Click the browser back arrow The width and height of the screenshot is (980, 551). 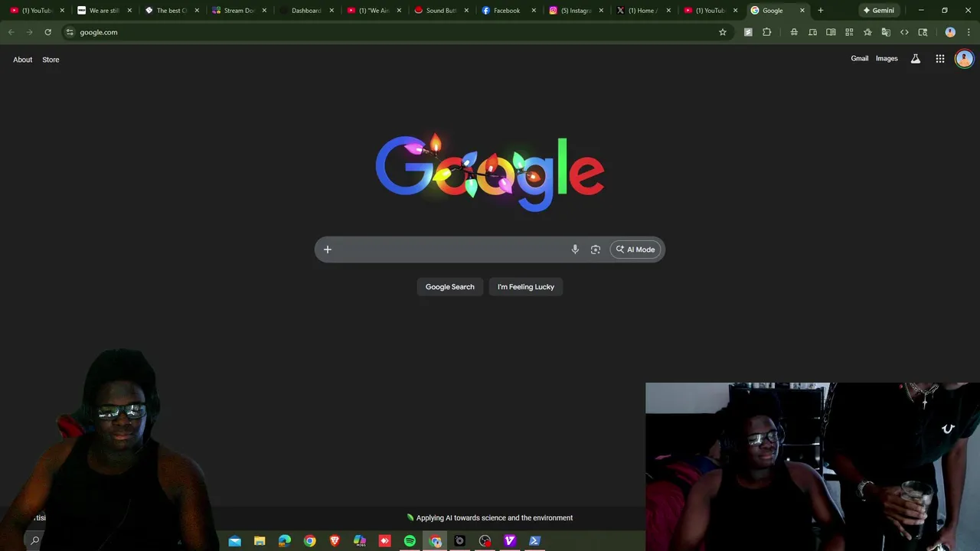(x=11, y=32)
